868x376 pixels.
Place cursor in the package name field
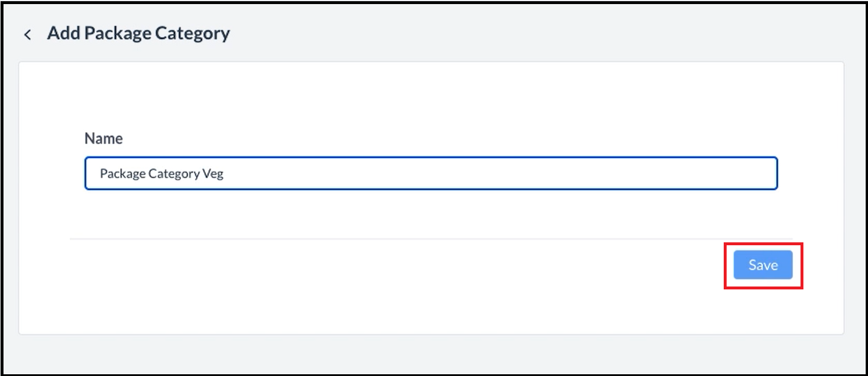pos(431,173)
